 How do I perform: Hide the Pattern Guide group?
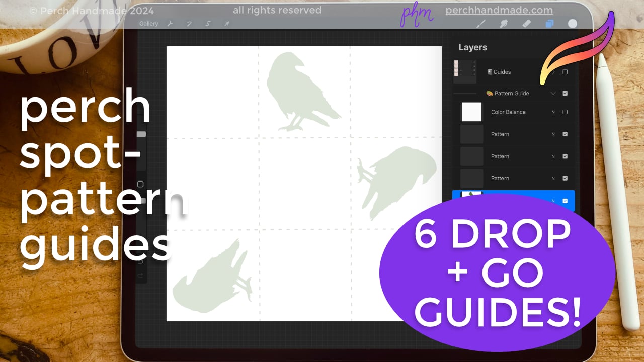click(x=565, y=93)
